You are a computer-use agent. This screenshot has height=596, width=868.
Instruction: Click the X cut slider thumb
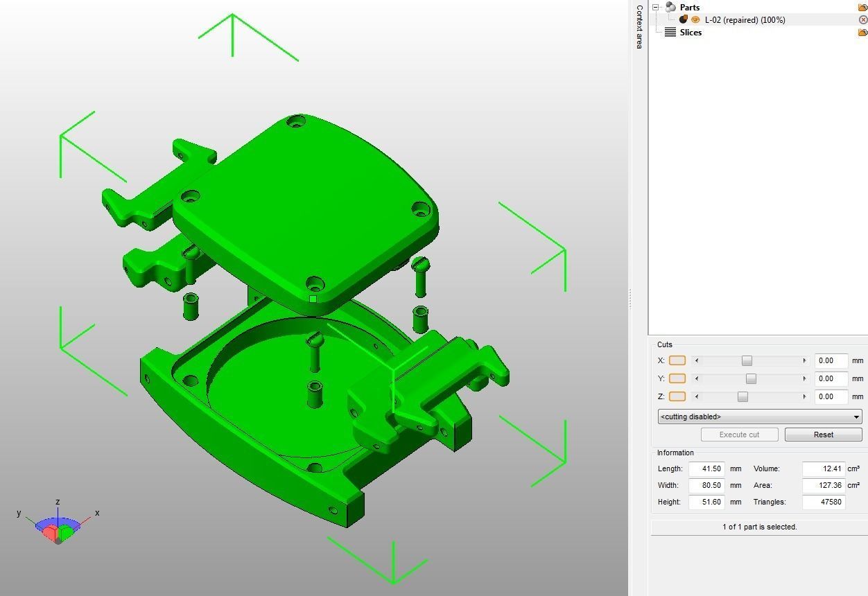(747, 360)
